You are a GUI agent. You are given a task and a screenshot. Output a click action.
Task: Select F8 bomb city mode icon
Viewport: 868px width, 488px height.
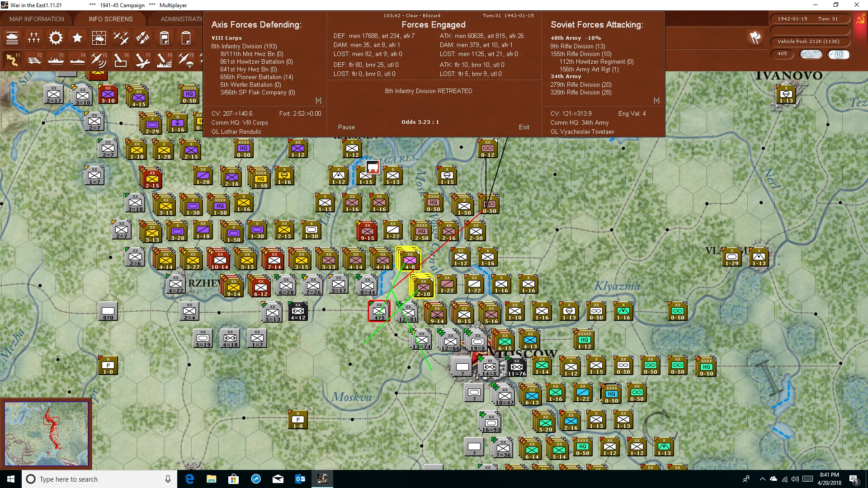point(164,60)
